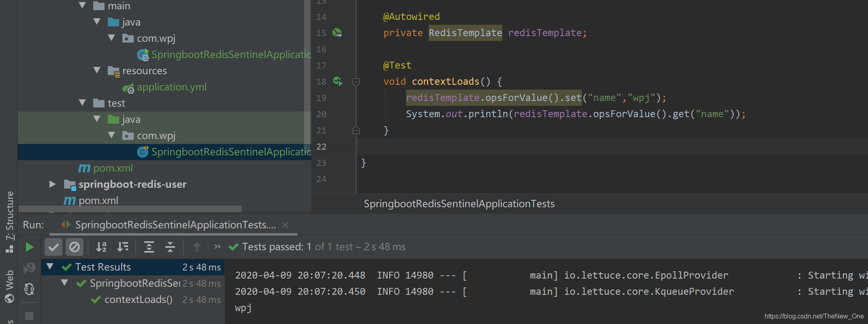Collapse com.wpj package under main
This screenshot has width=868, height=324.
tap(111, 38)
